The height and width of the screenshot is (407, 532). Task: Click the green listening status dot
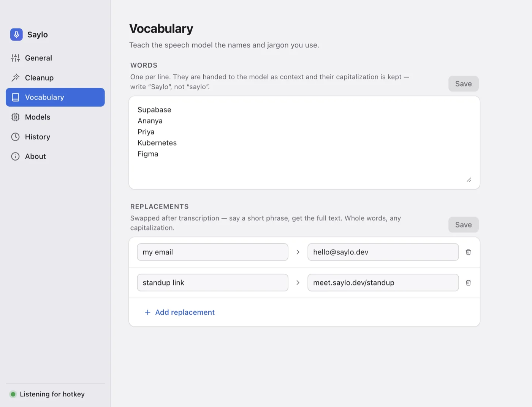pos(13,394)
